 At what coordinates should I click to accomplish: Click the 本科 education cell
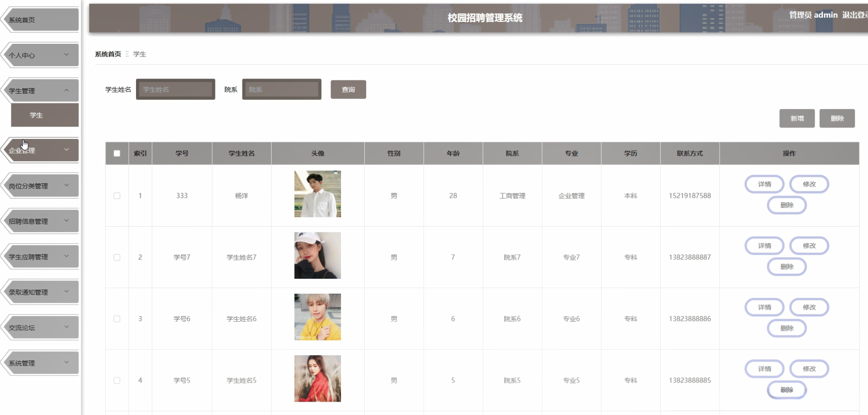pos(631,196)
